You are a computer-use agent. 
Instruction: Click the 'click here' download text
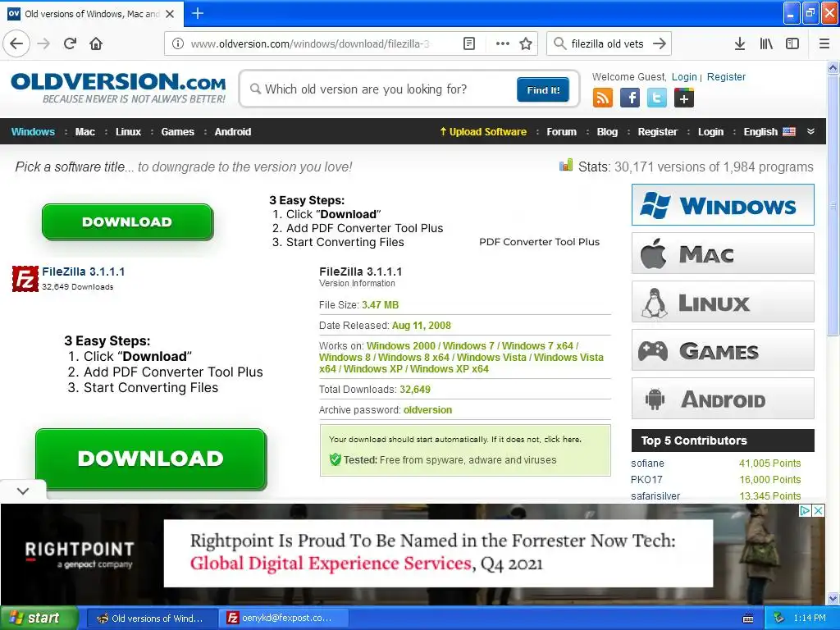tap(562, 440)
